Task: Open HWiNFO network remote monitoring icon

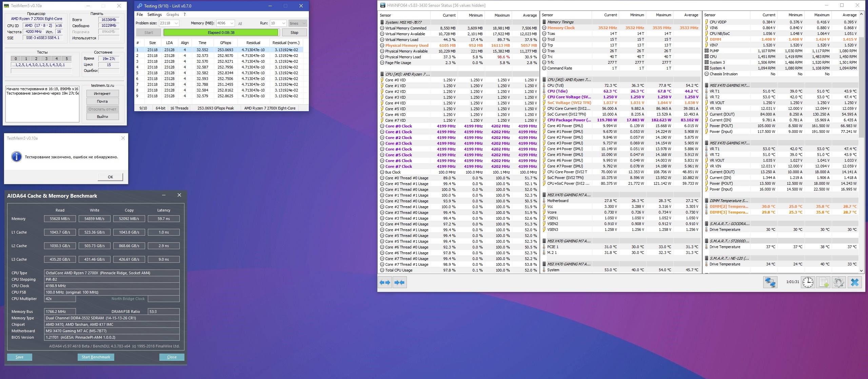Action: (x=770, y=282)
